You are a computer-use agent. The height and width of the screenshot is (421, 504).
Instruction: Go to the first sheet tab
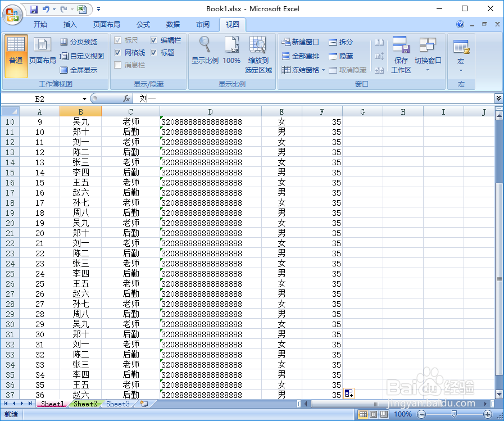tap(6, 404)
